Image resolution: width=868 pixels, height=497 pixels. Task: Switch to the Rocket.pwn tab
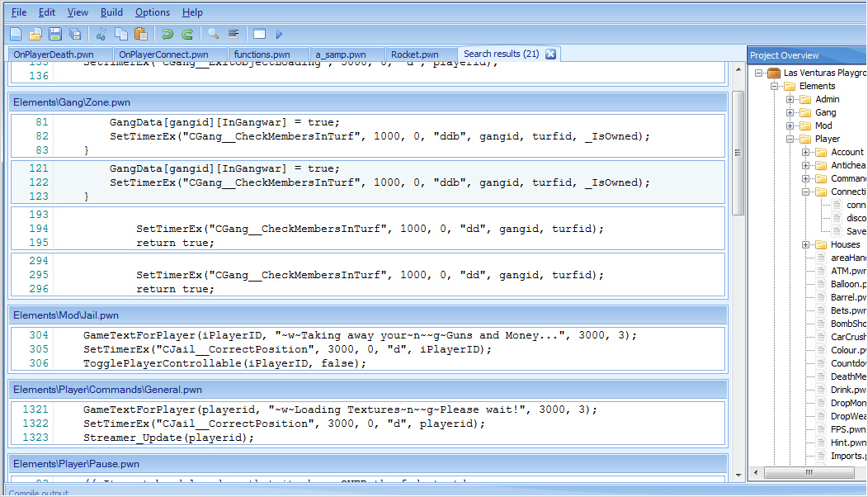[417, 53]
